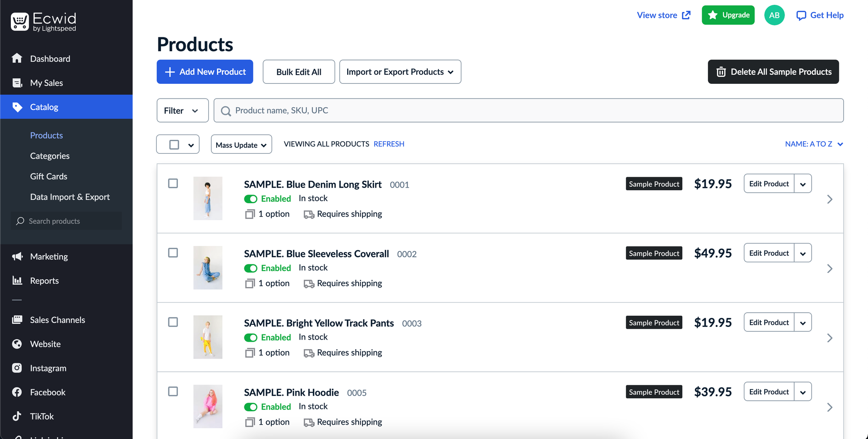868x439 pixels.
Task: Open the My Sales menu label
Action: (x=46, y=83)
